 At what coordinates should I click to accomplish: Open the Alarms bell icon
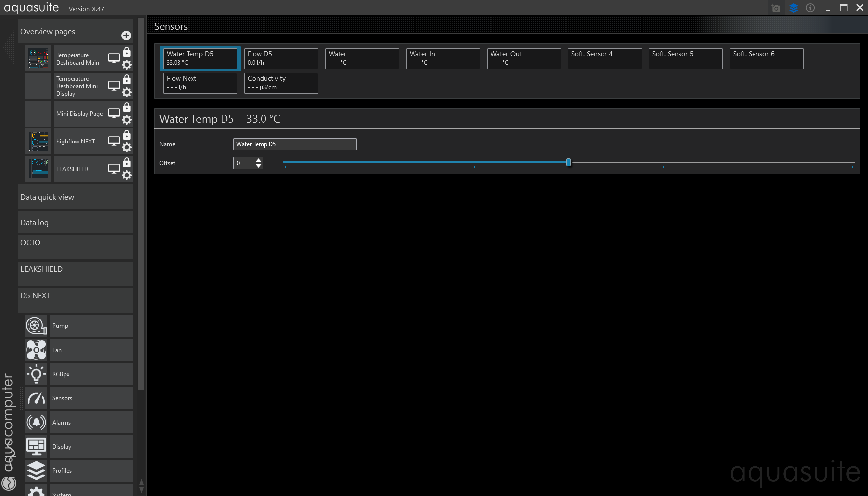37,423
